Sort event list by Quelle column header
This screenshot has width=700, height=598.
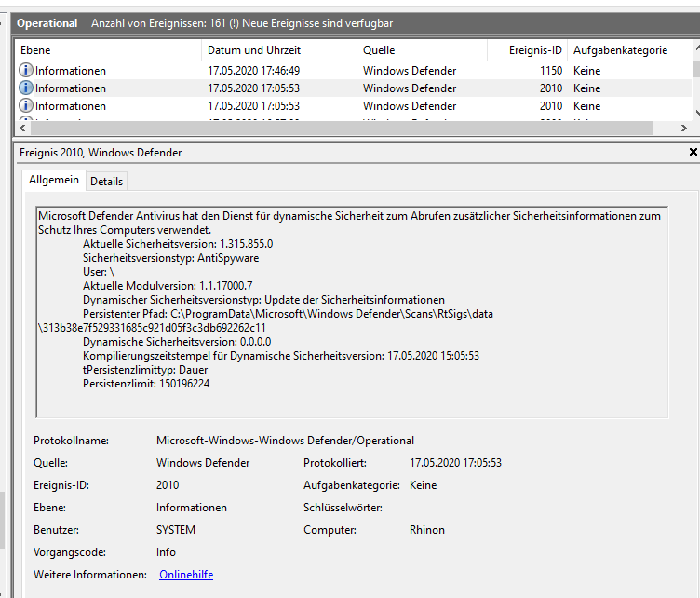(x=423, y=50)
